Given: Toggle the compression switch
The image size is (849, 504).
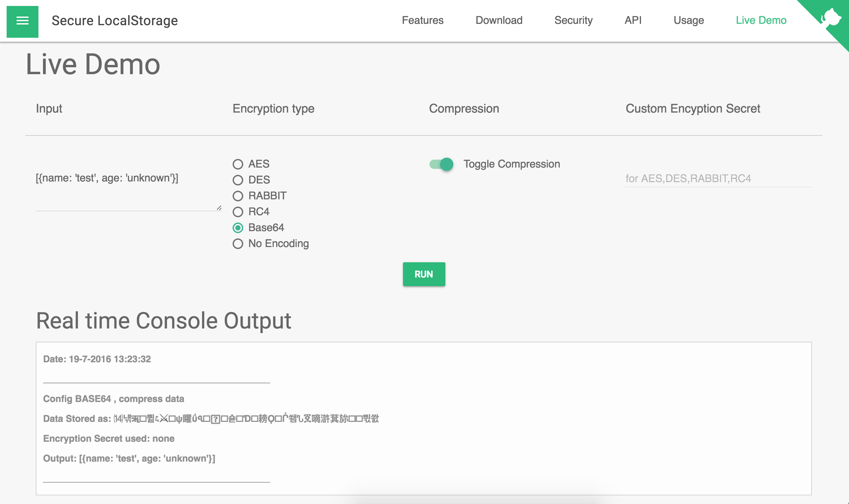Looking at the screenshot, I should point(441,164).
